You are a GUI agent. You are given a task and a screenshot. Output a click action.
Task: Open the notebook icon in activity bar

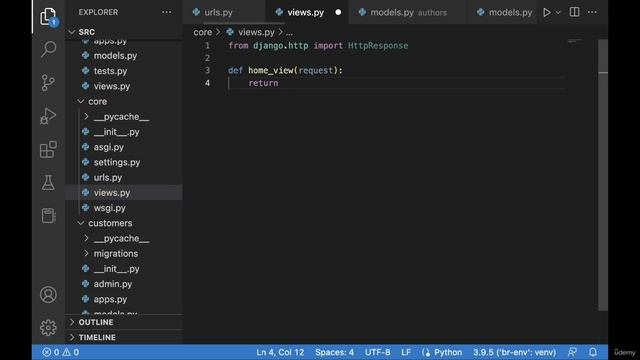48,216
